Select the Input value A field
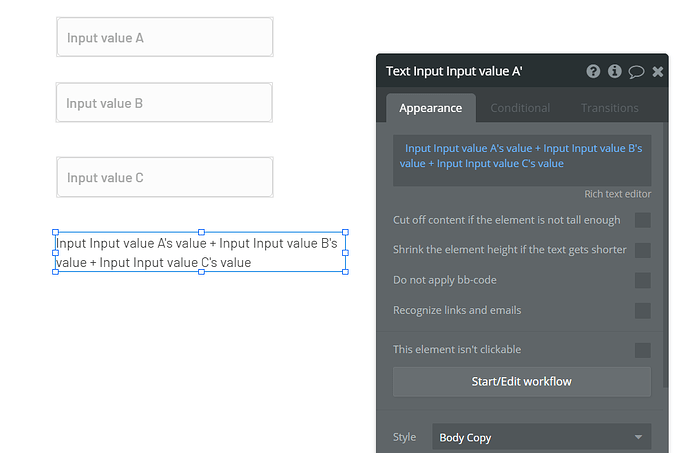The height and width of the screenshot is (453, 690). pos(165,38)
